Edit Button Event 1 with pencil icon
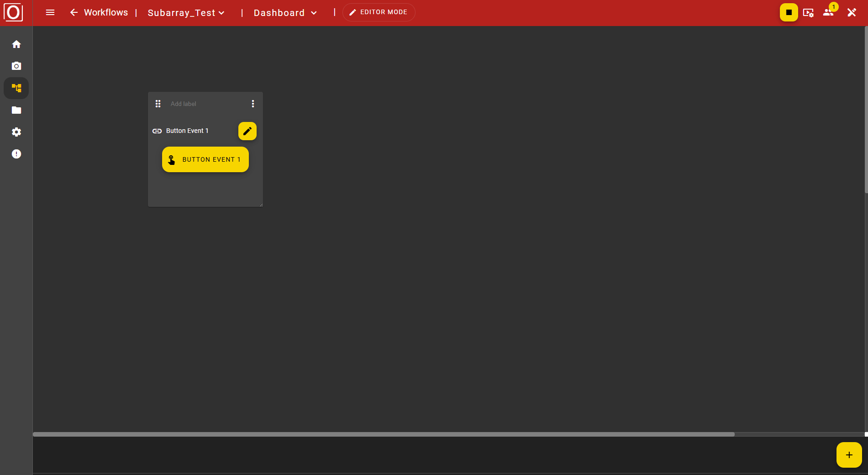 (x=247, y=131)
